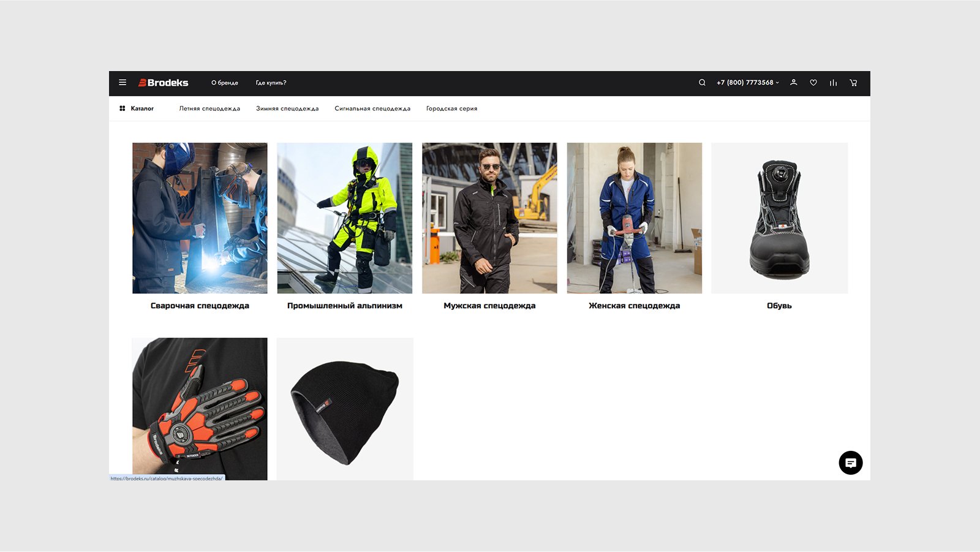Image resolution: width=980 pixels, height=552 pixels.
Task: Open the user account icon
Action: [x=793, y=83]
